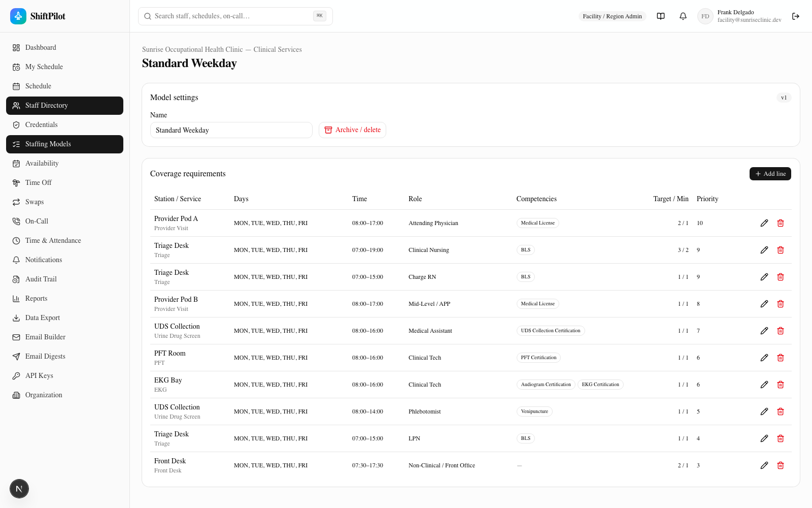Go to Dashboard in sidebar

tap(64, 48)
